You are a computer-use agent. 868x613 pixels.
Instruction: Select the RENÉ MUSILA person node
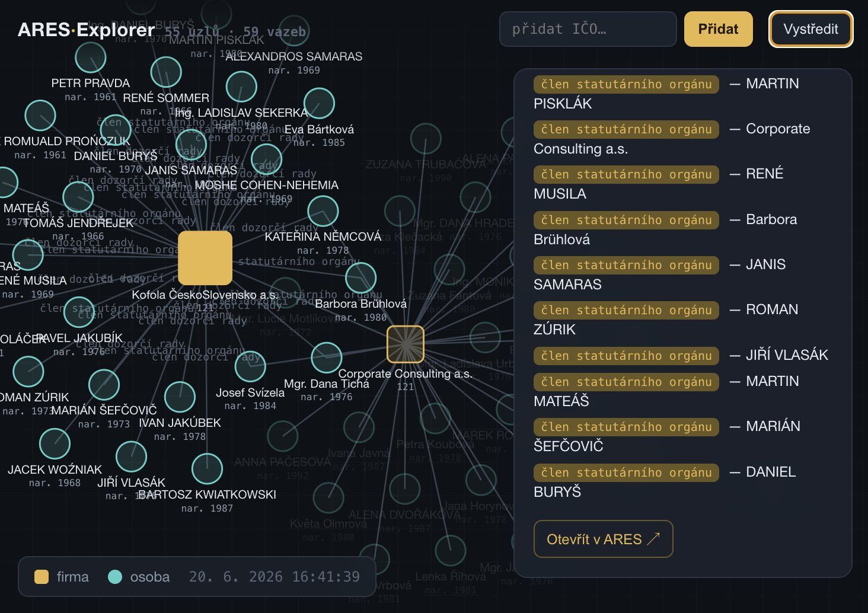[28, 254]
